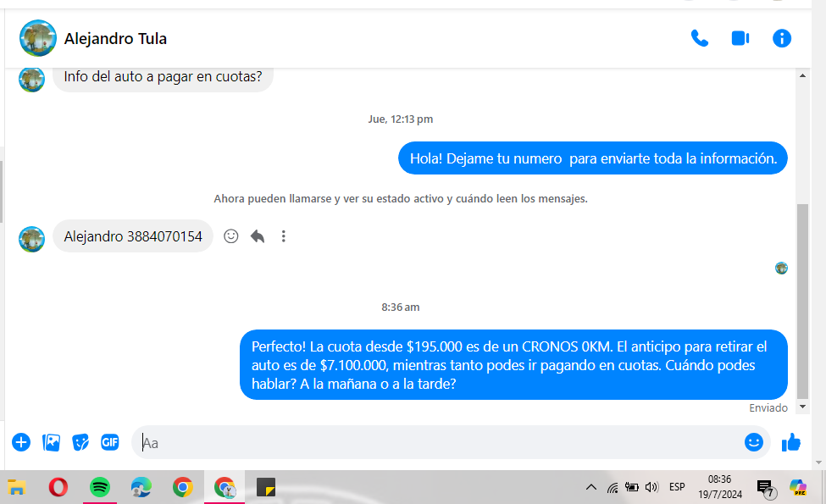
Task: Open volume control in system tray
Action: pos(651,487)
